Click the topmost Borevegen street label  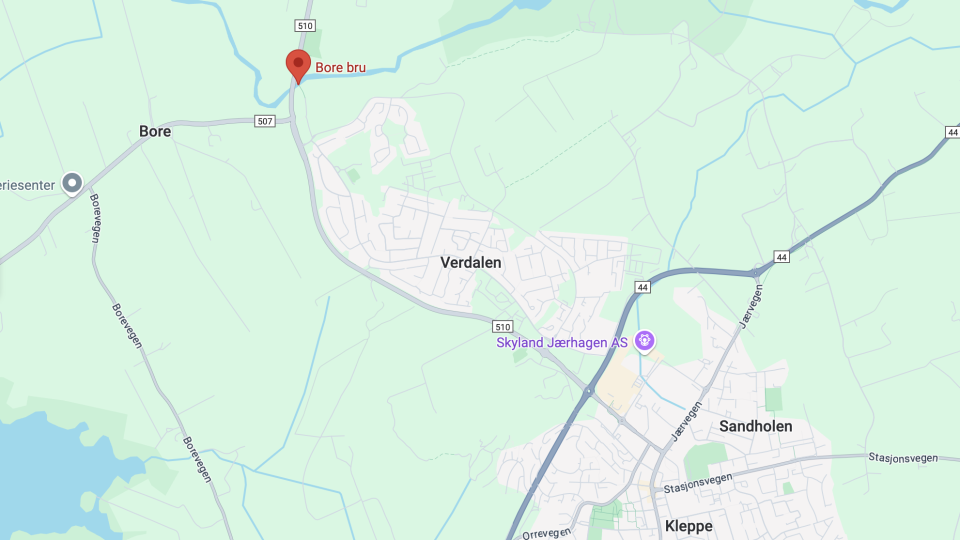coord(95,218)
